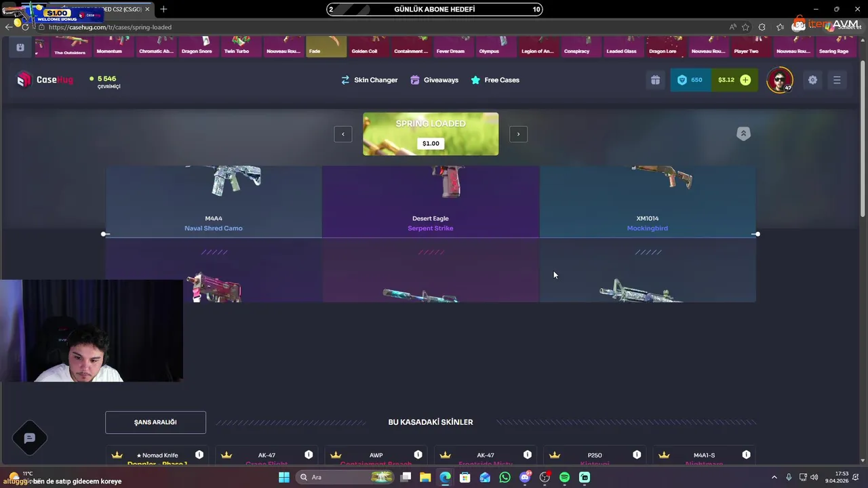
Task: Go to previous case with left arrow
Action: coord(343,134)
